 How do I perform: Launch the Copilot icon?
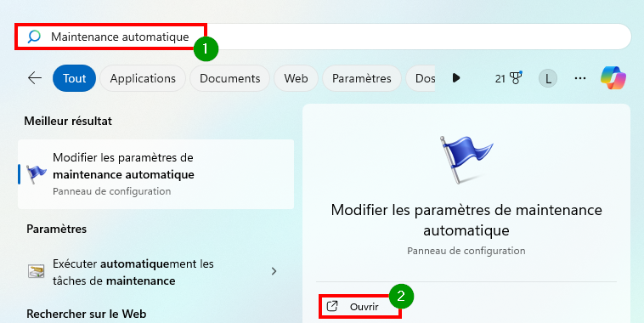(x=613, y=77)
